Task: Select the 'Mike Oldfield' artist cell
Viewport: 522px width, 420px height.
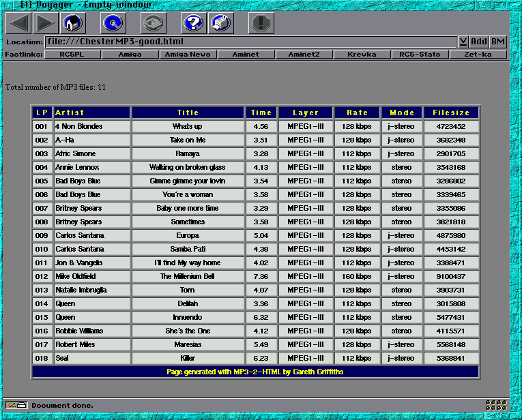Action: click(x=92, y=276)
